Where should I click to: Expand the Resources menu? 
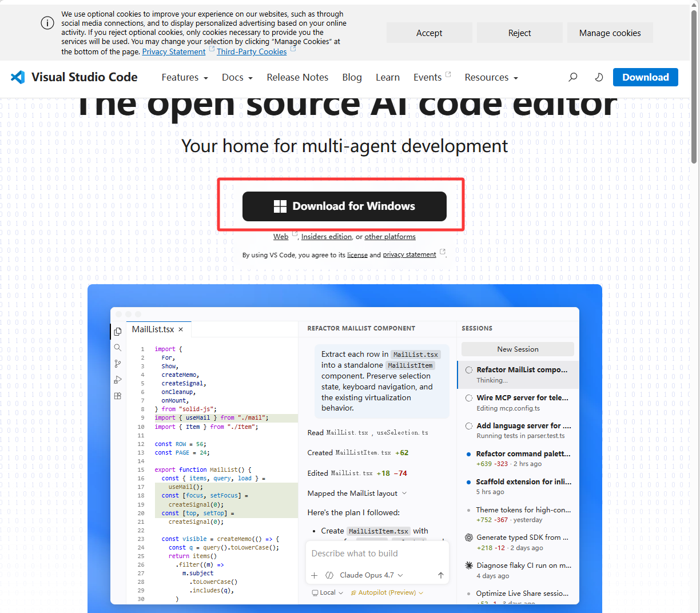click(491, 77)
